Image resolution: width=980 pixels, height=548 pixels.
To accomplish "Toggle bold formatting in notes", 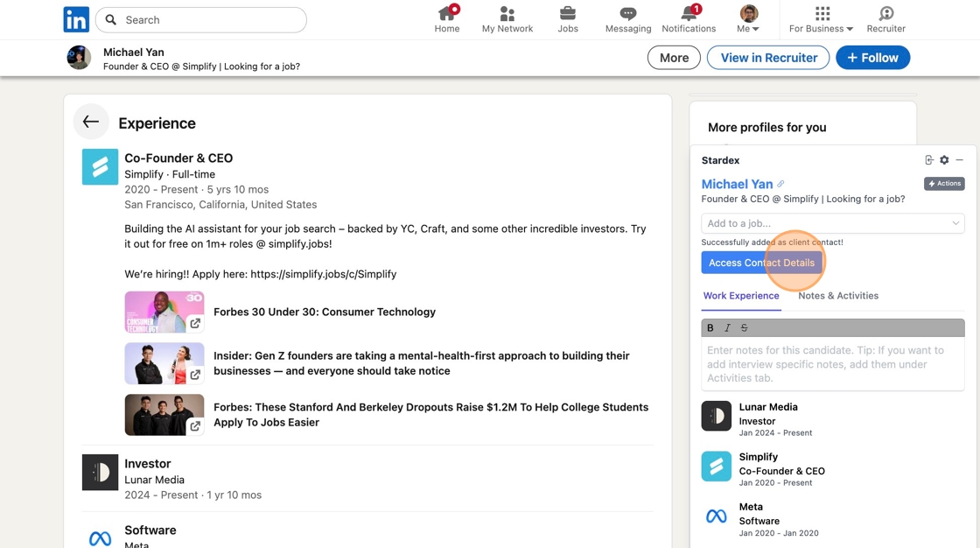I will coord(710,328).
